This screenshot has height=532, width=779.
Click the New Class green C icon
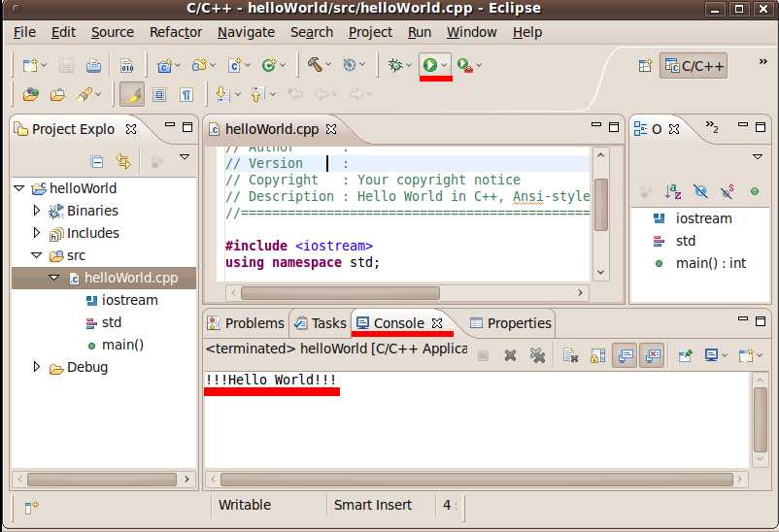coord(269,65)
